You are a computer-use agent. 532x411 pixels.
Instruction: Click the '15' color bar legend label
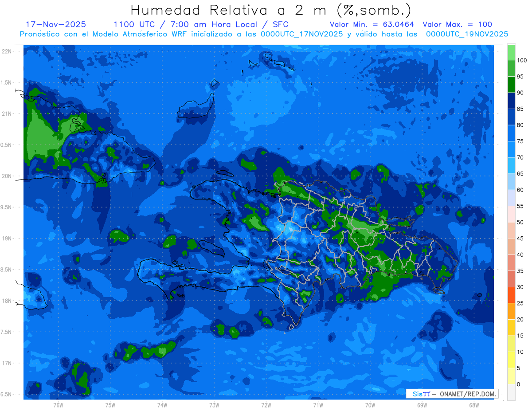click(520, 336)
